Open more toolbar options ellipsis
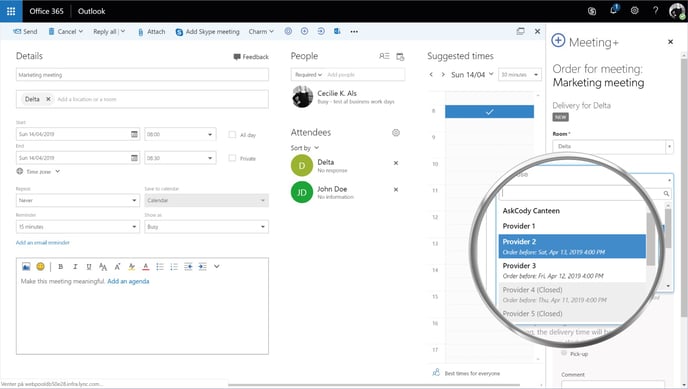 pyautogui.click(x=354, y=32)
